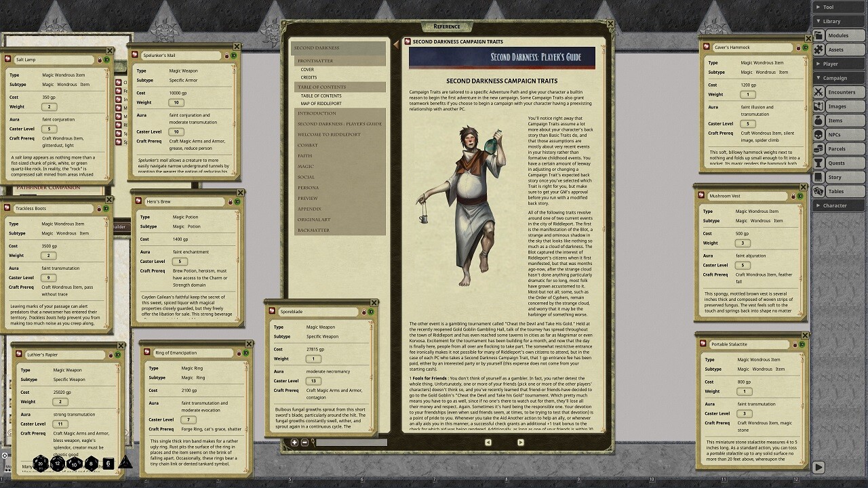Screen dimensions: 868x488
Task: Toggle the lock on the Salt Lamp window
Action: 100,60
